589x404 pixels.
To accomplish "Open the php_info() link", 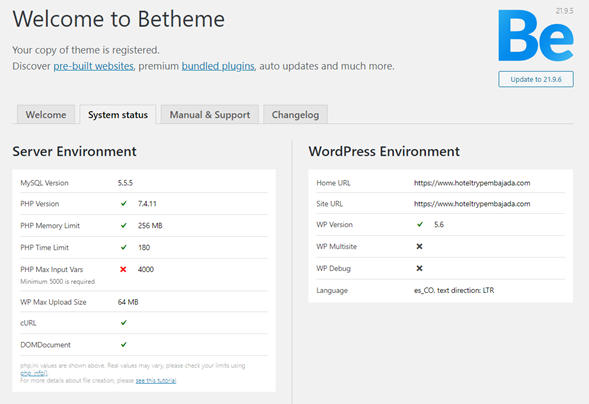I will [34, 373].
